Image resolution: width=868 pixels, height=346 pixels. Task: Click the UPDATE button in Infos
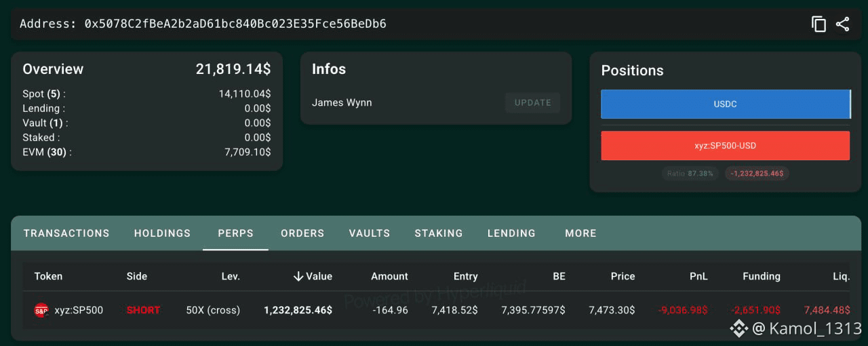coord(533,102)
